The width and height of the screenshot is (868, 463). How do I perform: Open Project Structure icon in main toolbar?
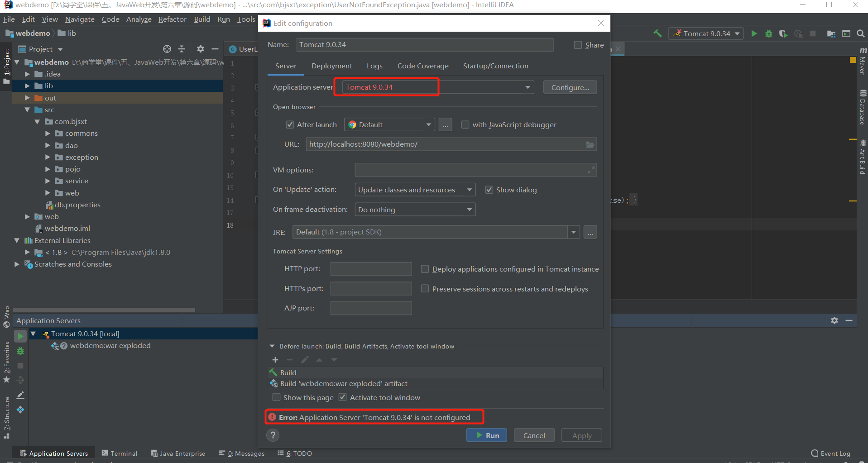click(831, 33)
